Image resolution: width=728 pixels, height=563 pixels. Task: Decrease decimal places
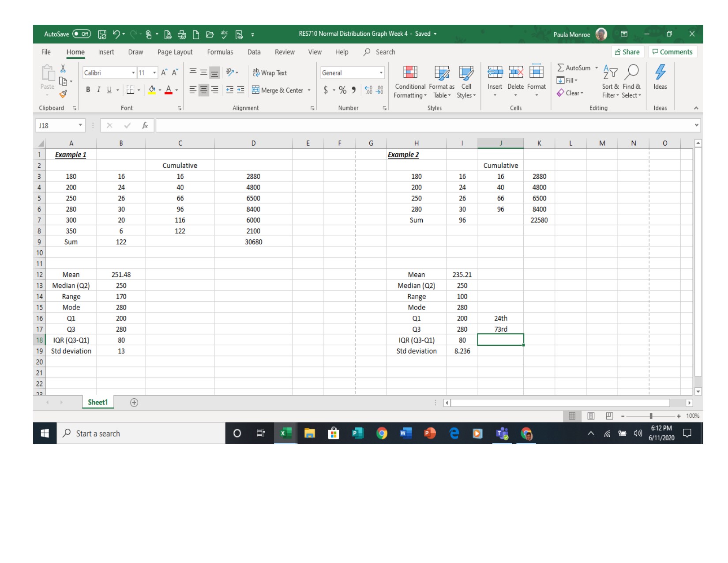379,90
